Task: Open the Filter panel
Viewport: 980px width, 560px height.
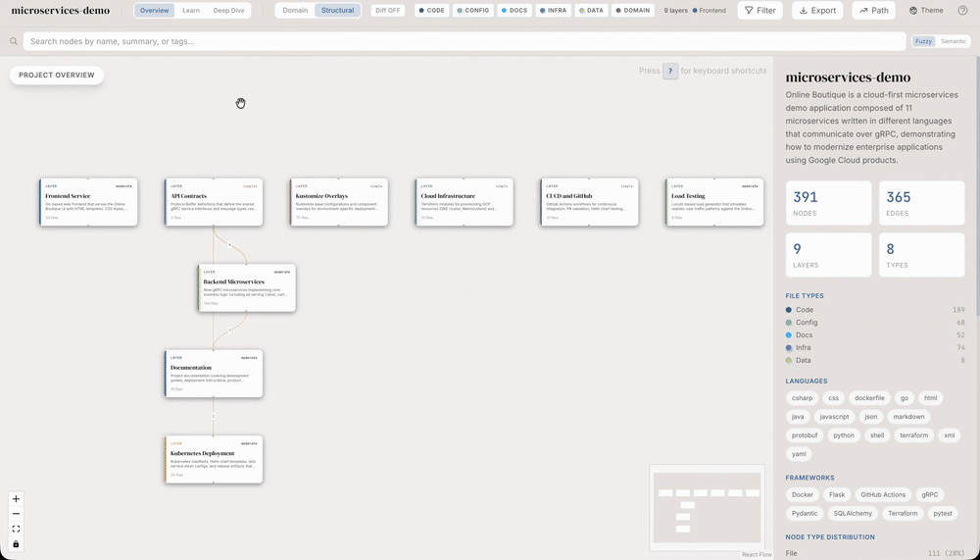Action: (x=760, y=10)
